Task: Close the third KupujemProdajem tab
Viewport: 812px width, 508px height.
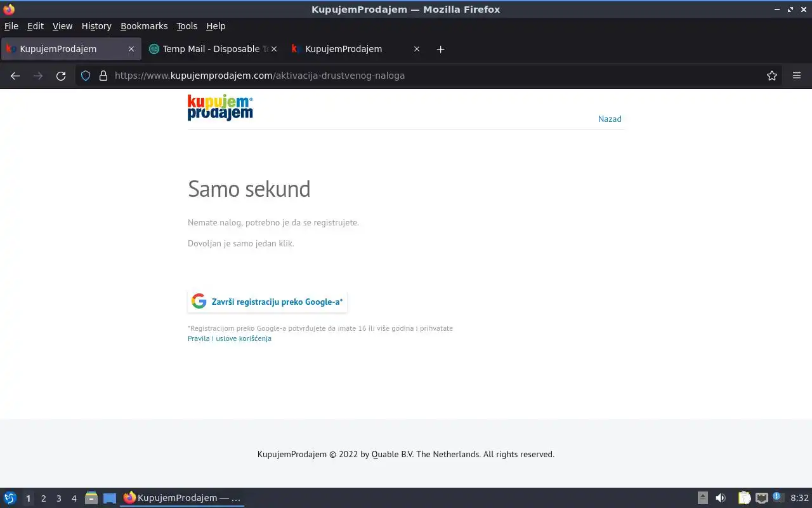Action: click(x=417, y=49)
